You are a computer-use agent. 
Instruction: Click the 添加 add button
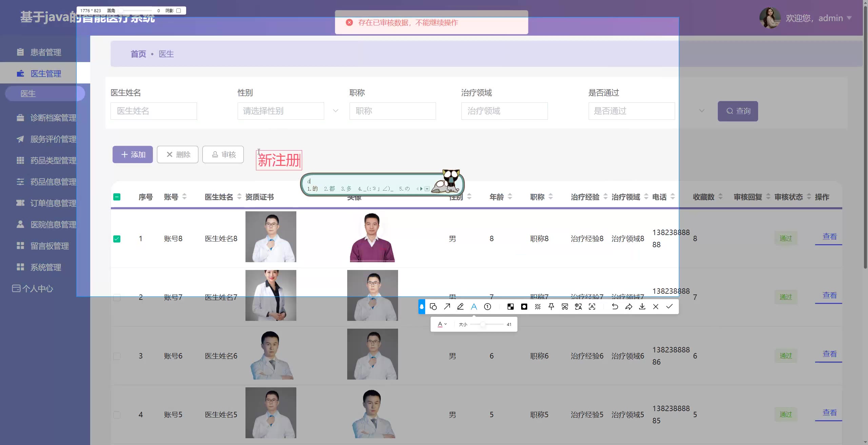133,155
